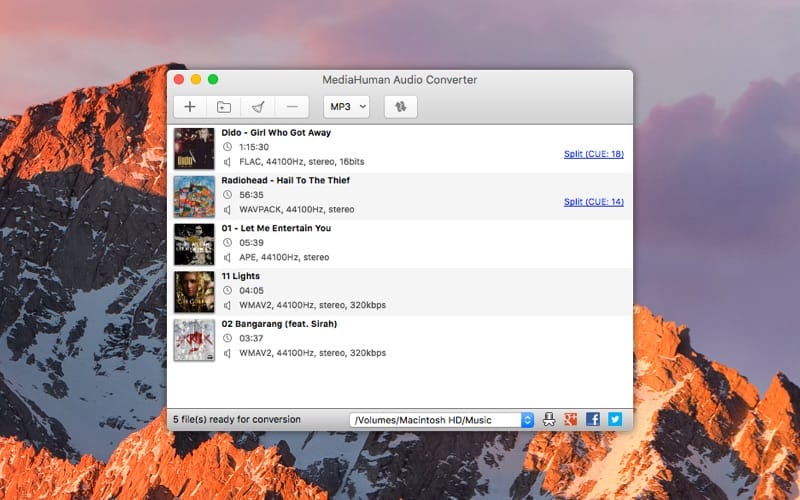Click the Split (CUE: 14) link

[x=593, y=202]
